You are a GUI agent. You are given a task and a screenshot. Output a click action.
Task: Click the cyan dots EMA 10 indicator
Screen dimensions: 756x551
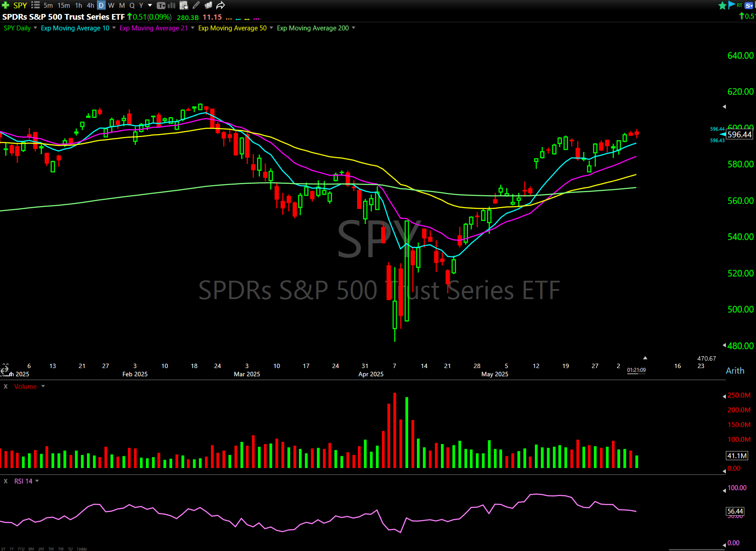tap(238, 19)
